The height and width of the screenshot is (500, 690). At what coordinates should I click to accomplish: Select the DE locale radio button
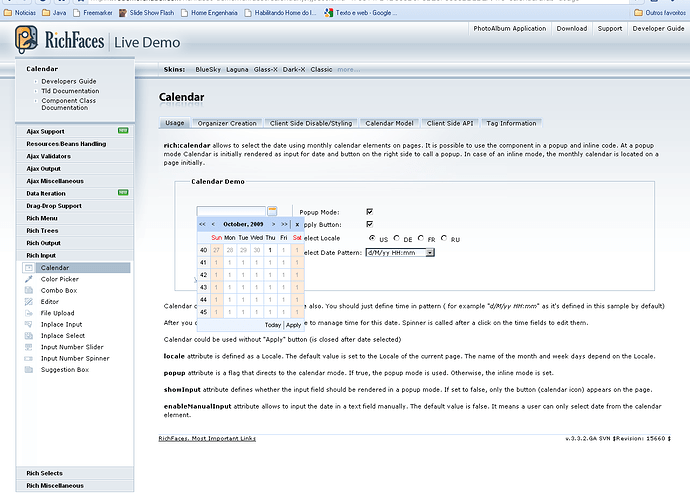pyautogui.click(x=396, y=238)
